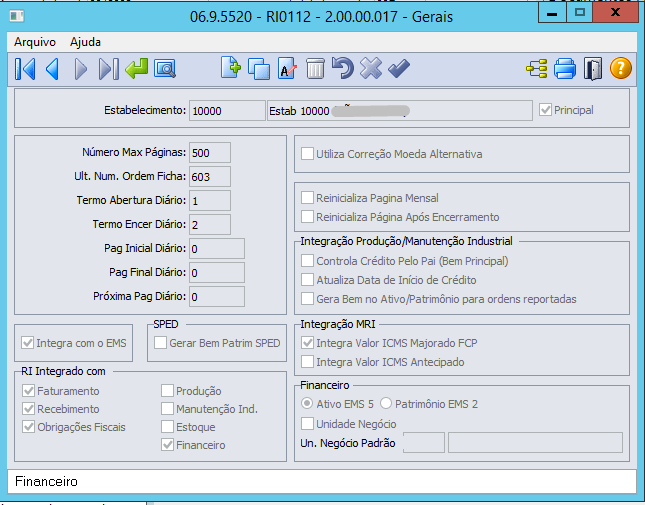This screenshot has height=505, width=645.
Task: Delete record trash can icon
Action: [315, 68]
